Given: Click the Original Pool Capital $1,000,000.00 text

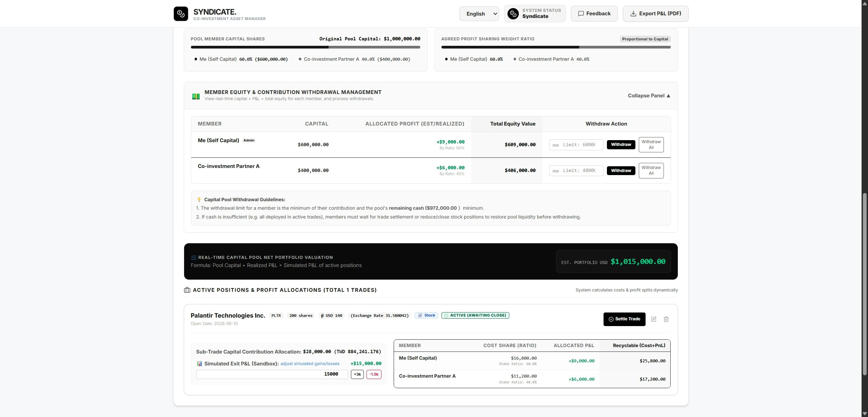Looking at the screenshot, I should tap(370, 39).
